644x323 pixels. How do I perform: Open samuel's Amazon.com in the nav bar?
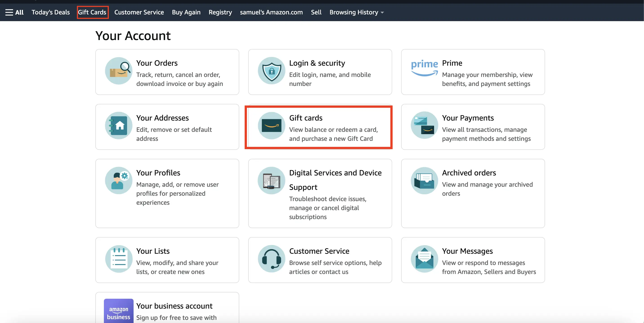click(271, 12)
